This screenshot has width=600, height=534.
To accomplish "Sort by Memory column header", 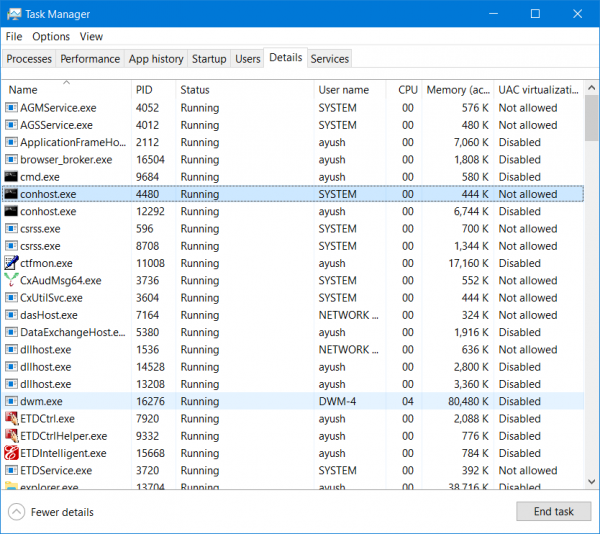I will tap(459, 90).
